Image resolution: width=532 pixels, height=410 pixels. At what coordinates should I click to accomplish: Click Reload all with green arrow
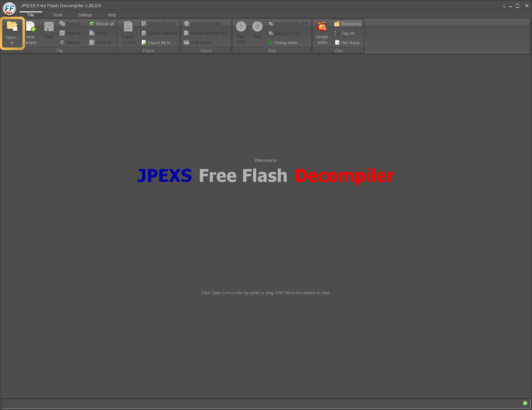click(102, 24)
